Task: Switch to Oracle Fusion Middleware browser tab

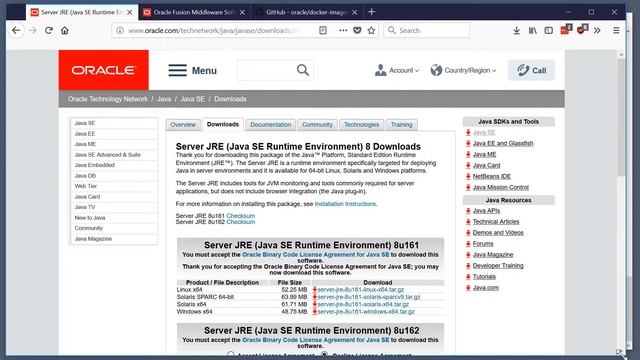Action: point(195,13)
